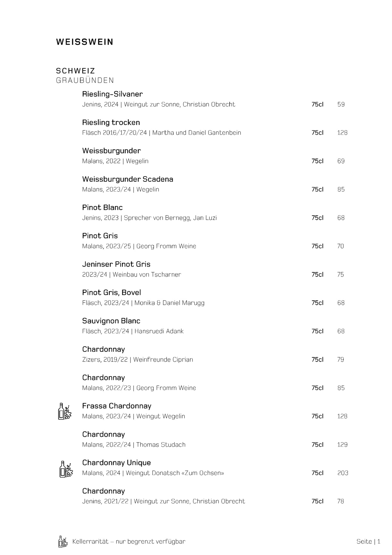The height and width of the screenshot is (555, 392).
Task: Click the Riesling trocken wine name
Action: click(x=111, y=122)
